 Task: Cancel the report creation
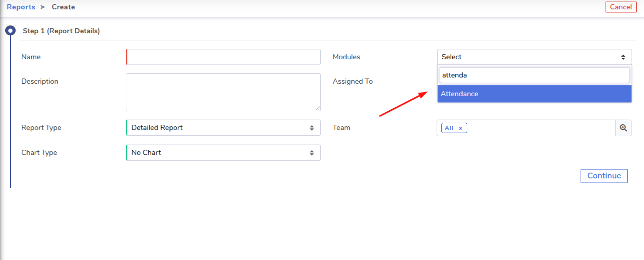(x=621, y=7)
